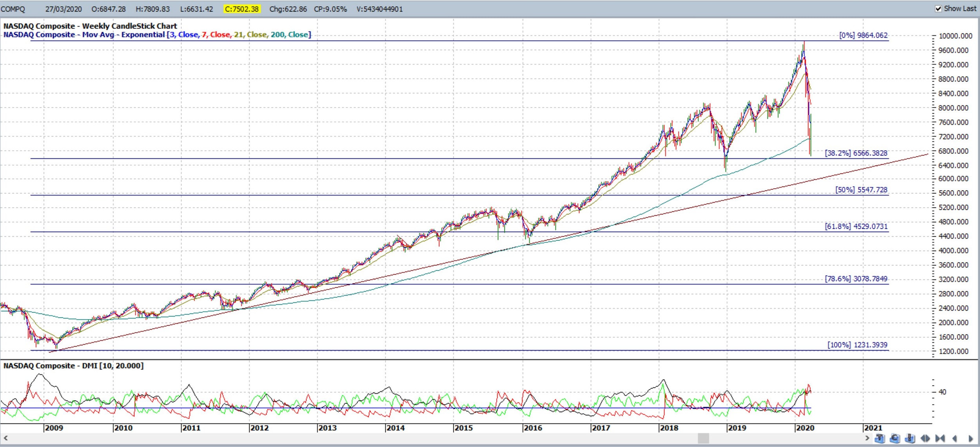Click the expand chart outward double-arrow icon
This screenshot has height=447, width=980.
click(925, 438)
